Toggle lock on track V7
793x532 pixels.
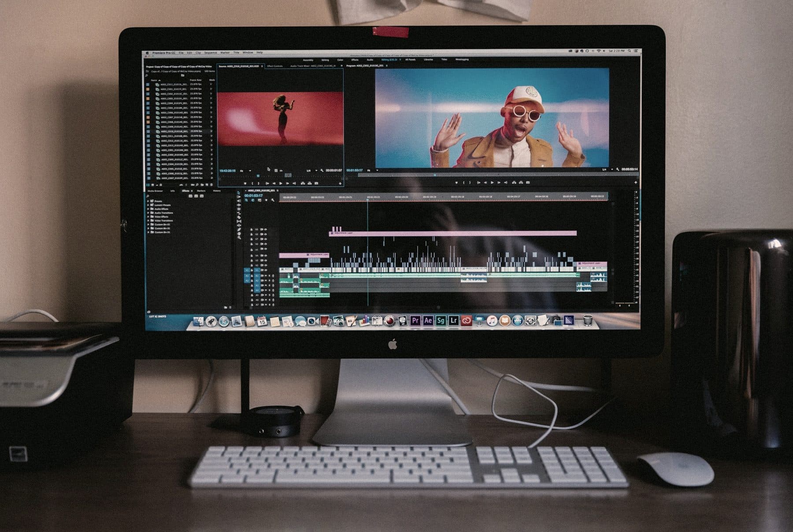click(252, 239)
